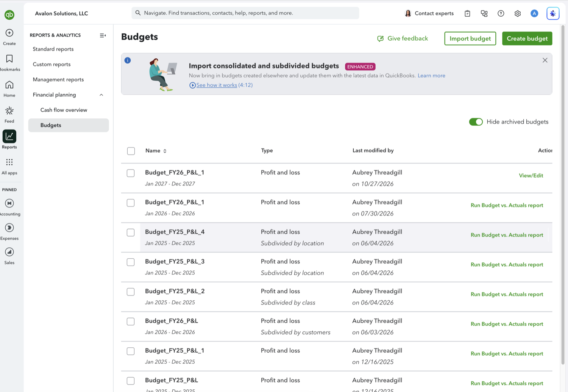568x392 pixels.
Task: Click the Create budget button
Action: pos(527,39)
